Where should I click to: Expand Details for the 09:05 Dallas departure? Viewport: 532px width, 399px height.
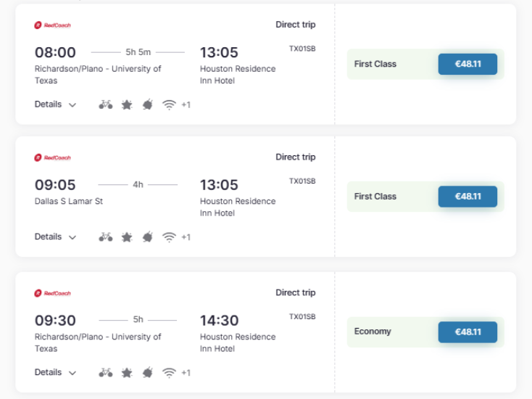click(x=55, y=236)
